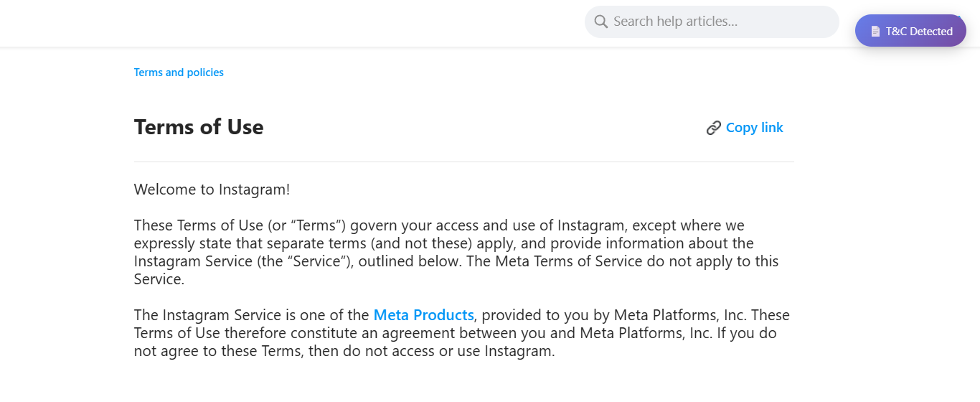The image size is (980, 402).
Task: Go to Terms and policies breadcrumb
Action: coord(179,73)
